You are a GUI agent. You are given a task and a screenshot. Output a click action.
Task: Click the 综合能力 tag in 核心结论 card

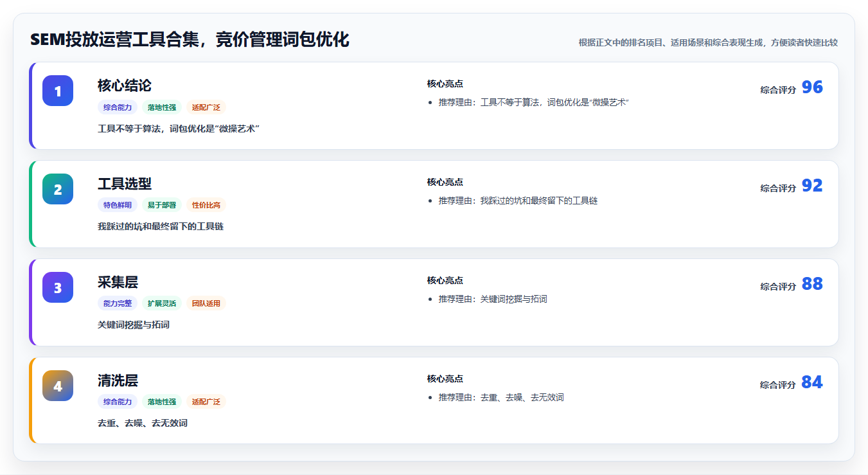click(x=118, y=107)
